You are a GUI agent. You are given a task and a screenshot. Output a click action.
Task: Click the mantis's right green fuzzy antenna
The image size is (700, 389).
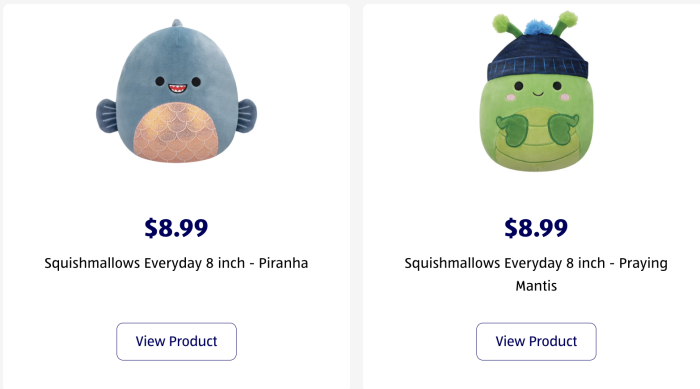(x=567, y=21)
